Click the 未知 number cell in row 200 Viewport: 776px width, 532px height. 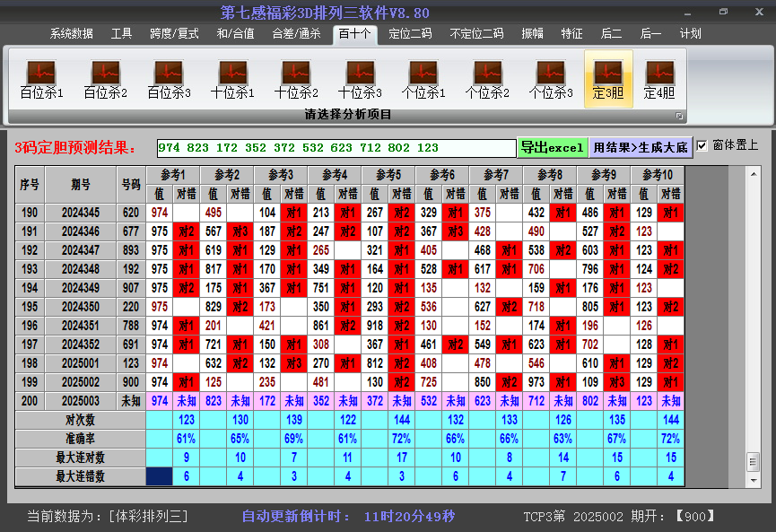coord(131,401)
